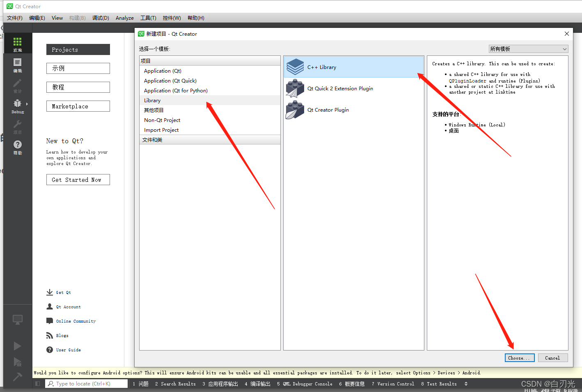Image resolution: width=582 pixels, height=392 pixels.
Task: Click the Run play button icon
Action: click(x=17, y=346)
